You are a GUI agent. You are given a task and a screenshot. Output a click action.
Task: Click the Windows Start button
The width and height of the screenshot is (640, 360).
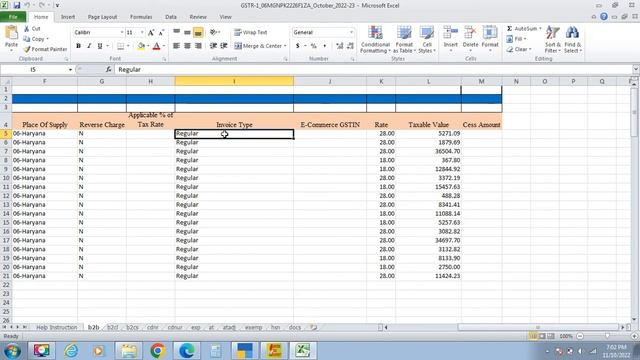pos(12,351)
